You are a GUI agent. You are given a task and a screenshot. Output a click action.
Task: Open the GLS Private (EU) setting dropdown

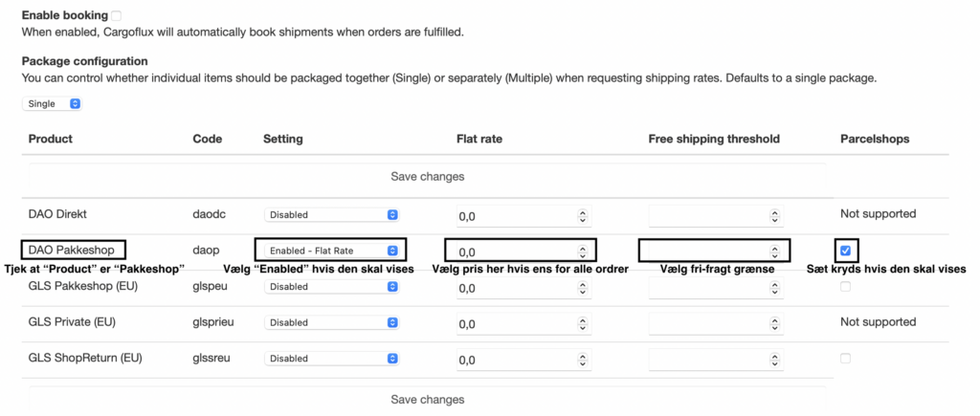pyautogui.click(x=331, y=323)
